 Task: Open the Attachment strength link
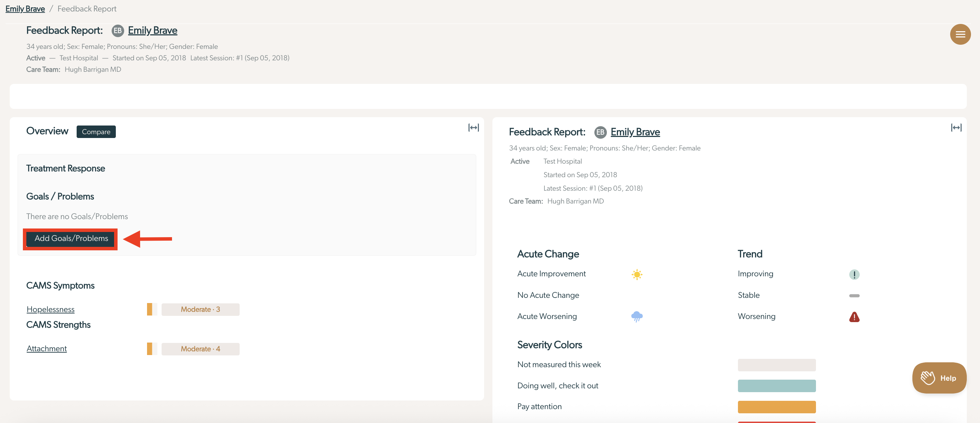point(46,348)
